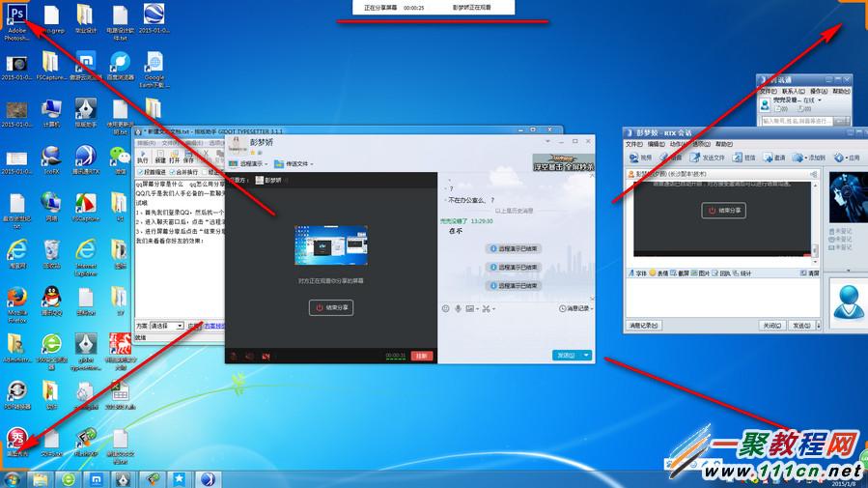This screenshot has height=488, width=868.
Task: Click 邀请 invite icon in RTX toolbar
Action: (774, 158)
